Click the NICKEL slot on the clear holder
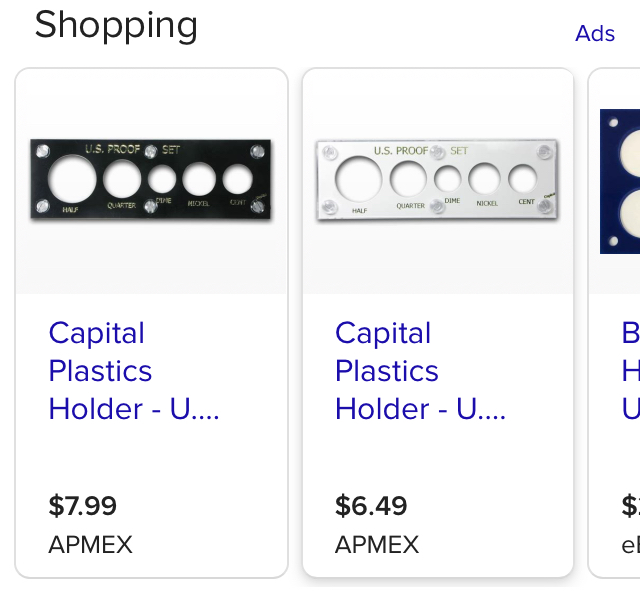 coord(484,179)
